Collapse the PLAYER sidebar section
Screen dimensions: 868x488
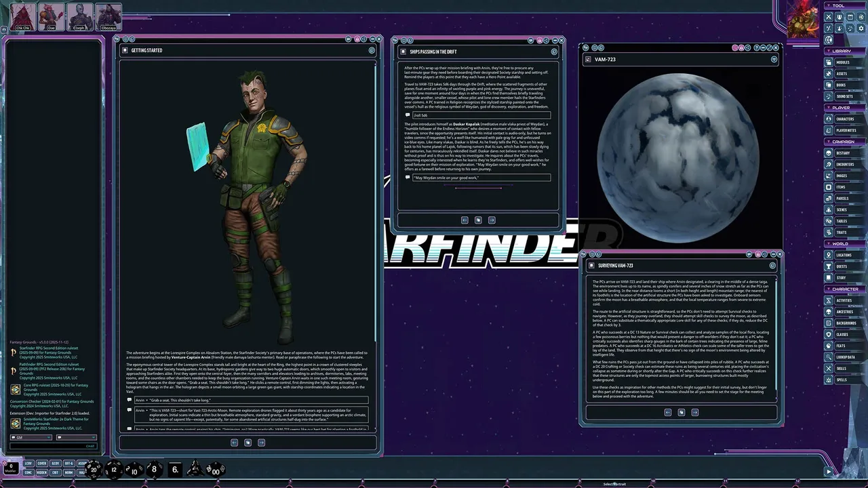click(845, 107)
